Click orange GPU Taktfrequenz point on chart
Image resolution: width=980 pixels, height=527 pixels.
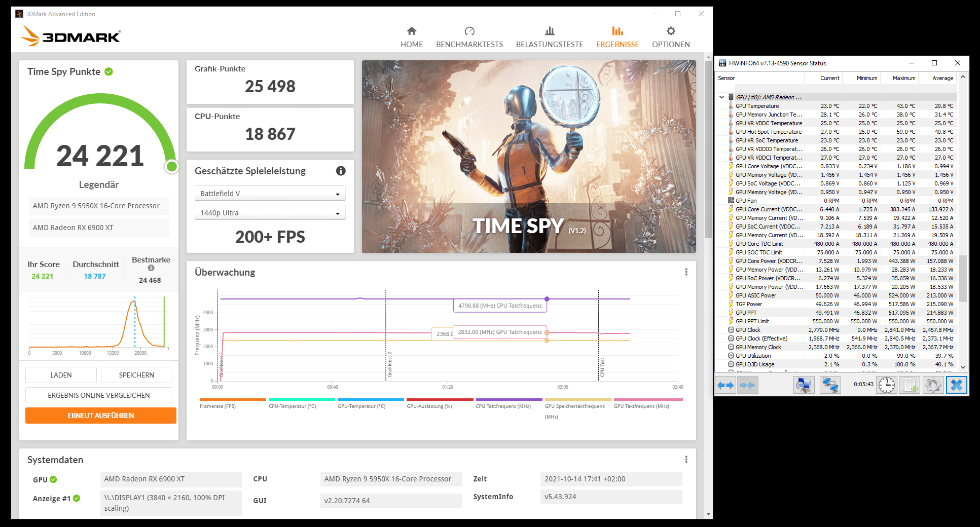point(547,333)
